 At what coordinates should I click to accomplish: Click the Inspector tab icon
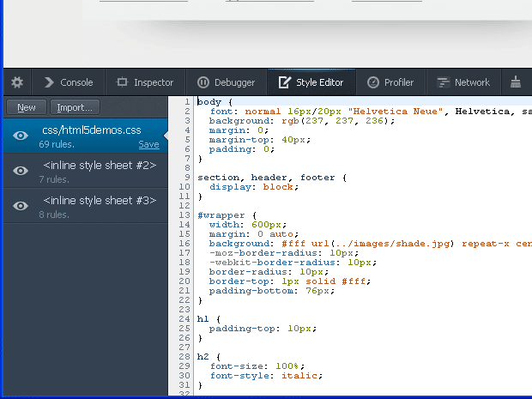pos(122,82)
